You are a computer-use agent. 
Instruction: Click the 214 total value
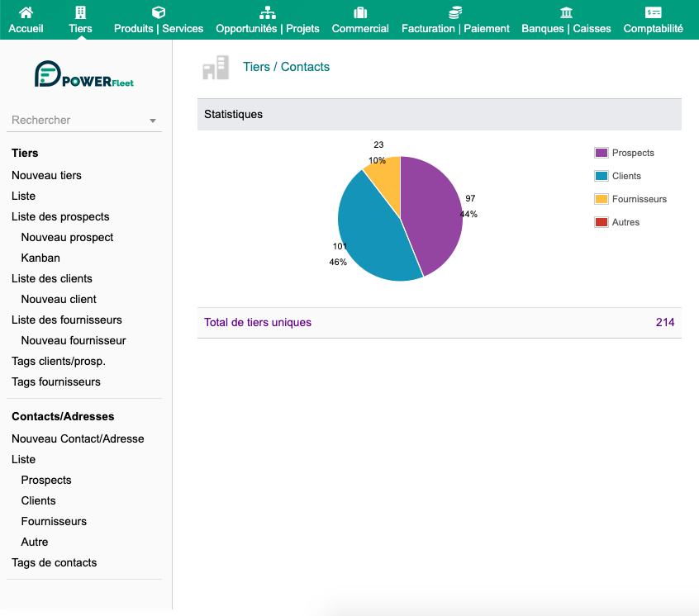[665, 323]
